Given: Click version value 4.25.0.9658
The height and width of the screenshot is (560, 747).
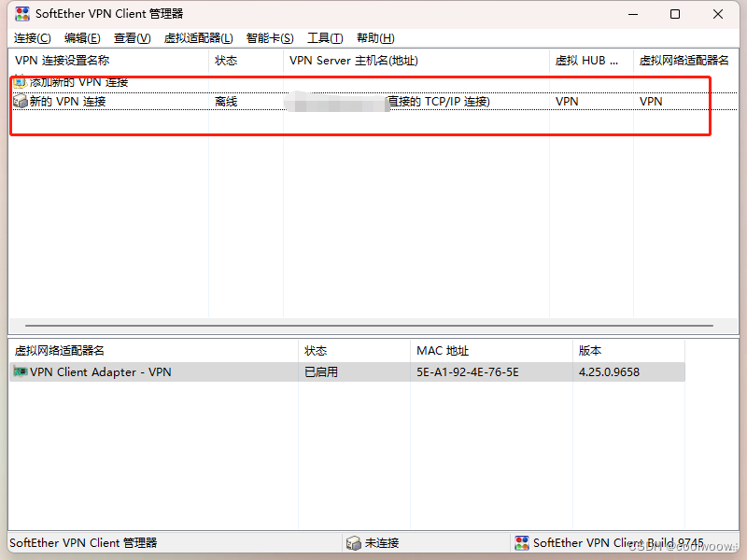Looking at the screenshot, I should pyautogui.click(x=609, y=371).
